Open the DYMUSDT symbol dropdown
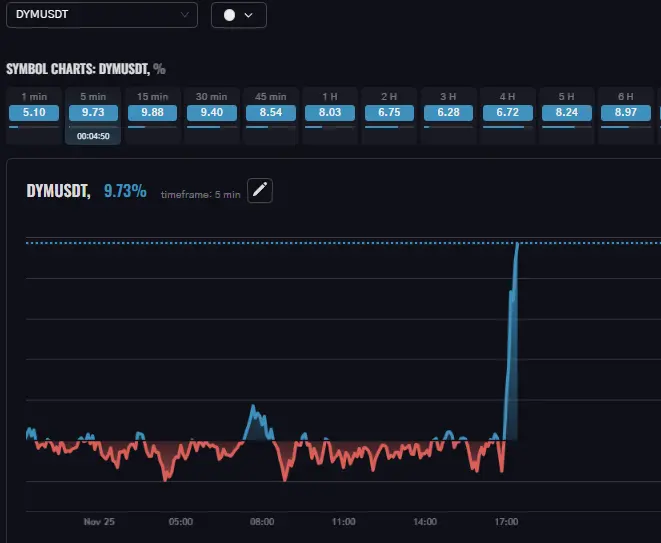This screenshot has width=661, height=543. 102,15
